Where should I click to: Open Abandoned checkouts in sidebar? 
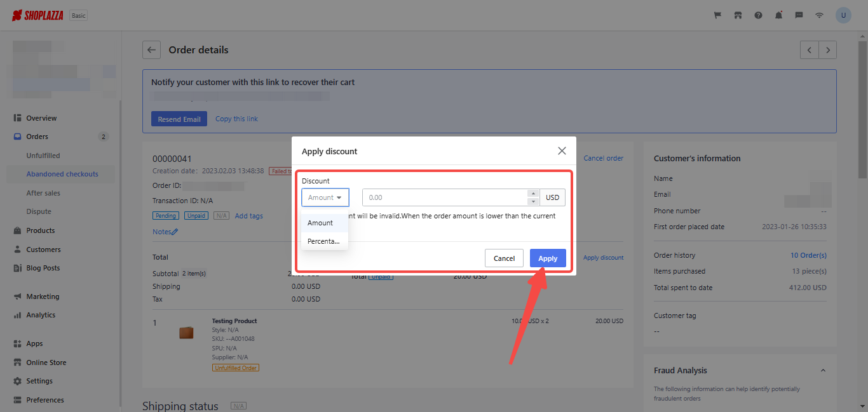pos(62,174)
